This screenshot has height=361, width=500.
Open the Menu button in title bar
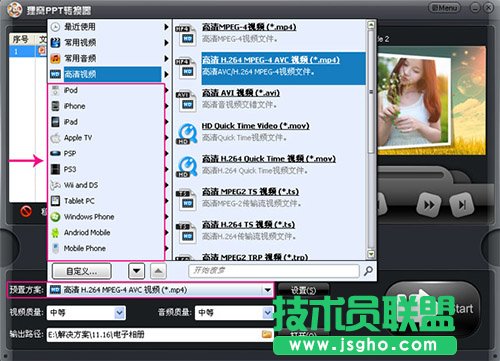click(x=444, y=8)
